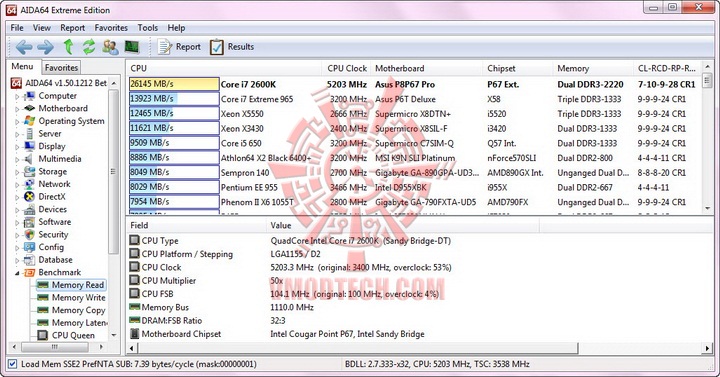The image size is (720, 377).
Task: Open the Help menu
Action: 176,28
